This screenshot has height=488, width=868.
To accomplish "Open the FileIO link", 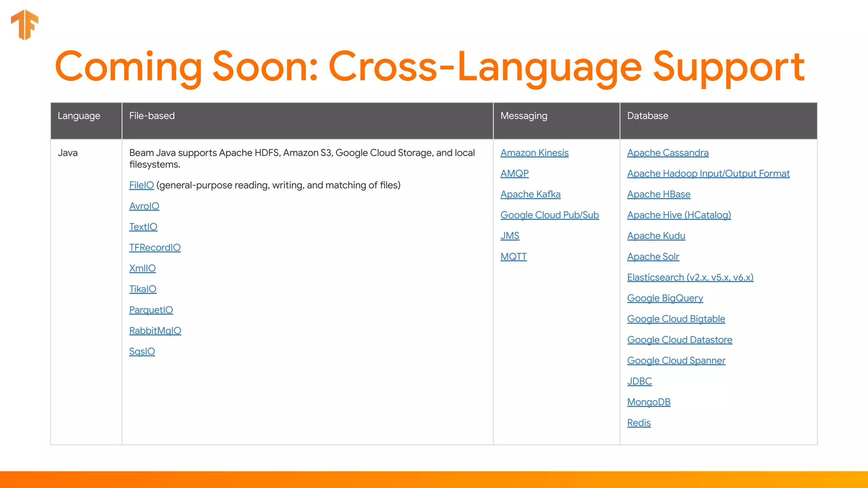I will 142,185.
